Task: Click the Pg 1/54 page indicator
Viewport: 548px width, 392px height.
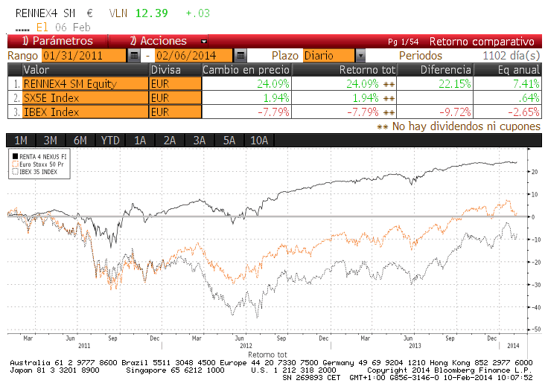Action: click(403, 42)
